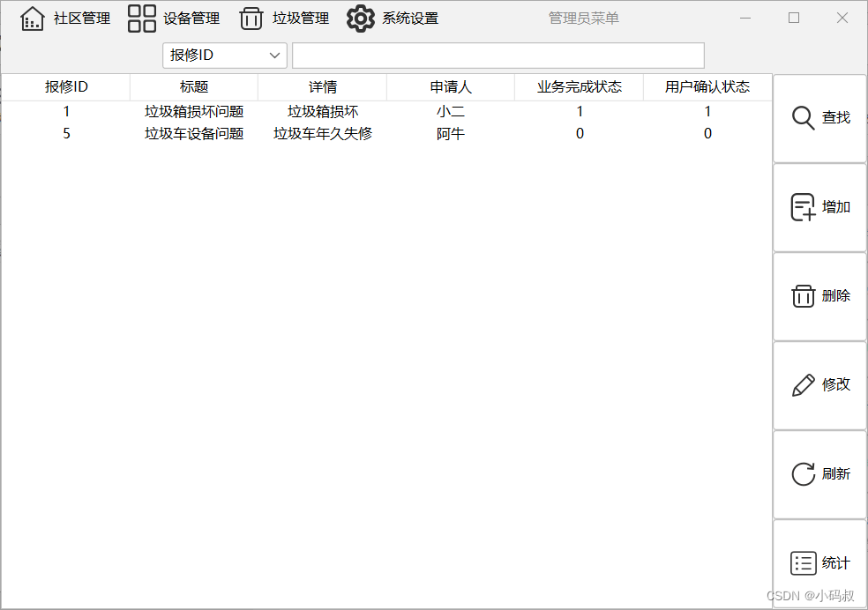
Task: Click 用户确认状态 value in 阿牛 row
Action: click(707, 134)
